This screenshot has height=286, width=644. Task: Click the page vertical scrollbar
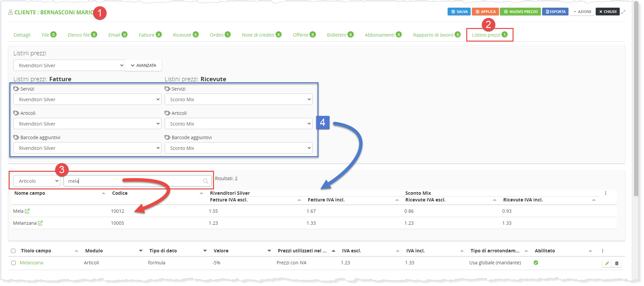point(636,100)
